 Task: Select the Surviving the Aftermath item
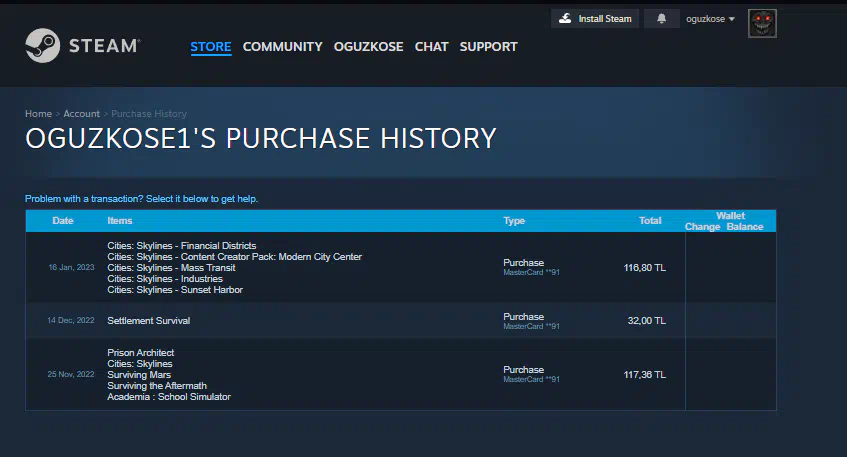(x=157, y=386)
